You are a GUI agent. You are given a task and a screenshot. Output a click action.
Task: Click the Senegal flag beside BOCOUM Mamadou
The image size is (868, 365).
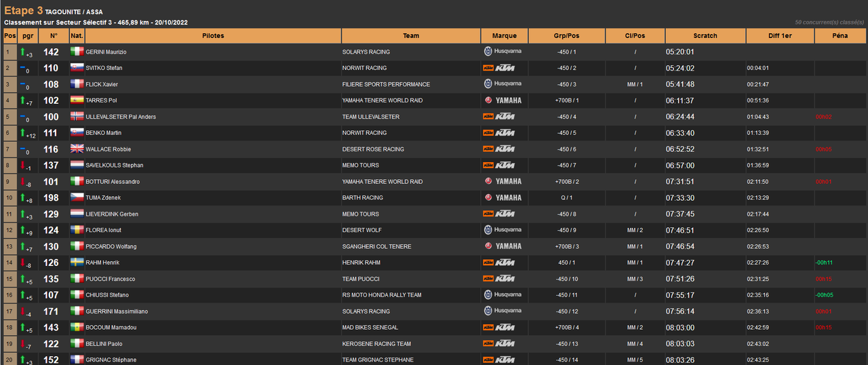(x=77, y=328)
